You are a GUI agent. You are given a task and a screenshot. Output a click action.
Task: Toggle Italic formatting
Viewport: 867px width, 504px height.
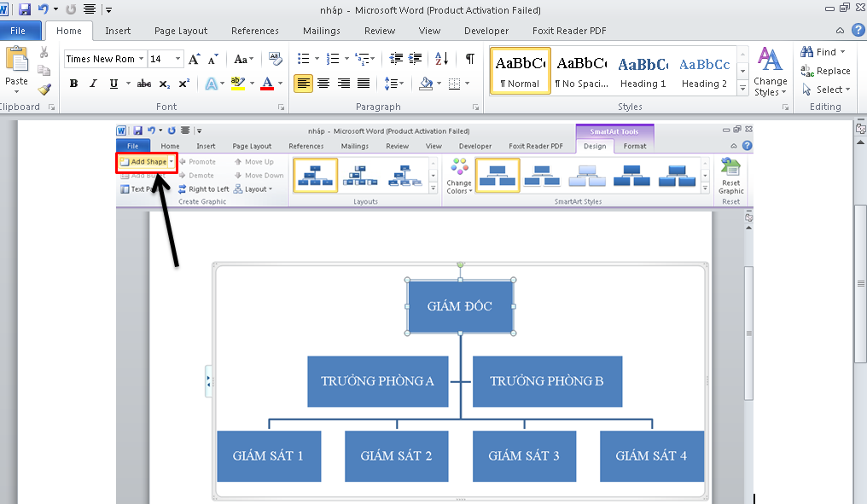[x=93, y=84]
